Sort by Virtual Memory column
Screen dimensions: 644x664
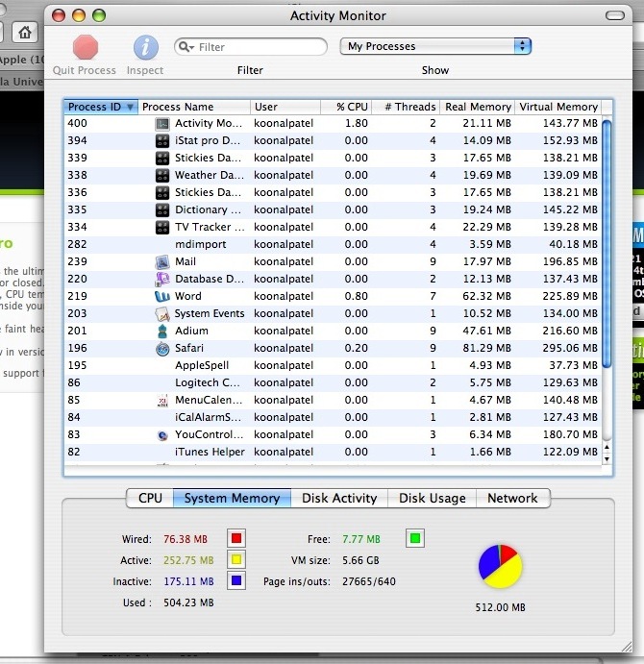[558, 107]
